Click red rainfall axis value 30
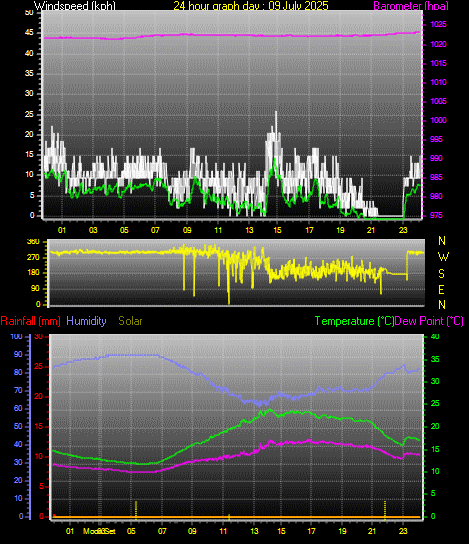The image size is (469, 544). (39, 337)
